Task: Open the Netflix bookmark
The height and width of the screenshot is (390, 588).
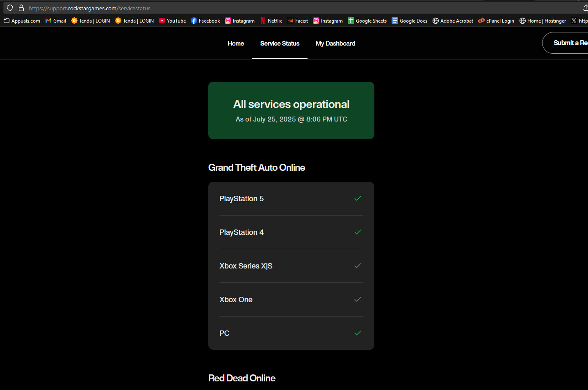Action: (271, 21)
